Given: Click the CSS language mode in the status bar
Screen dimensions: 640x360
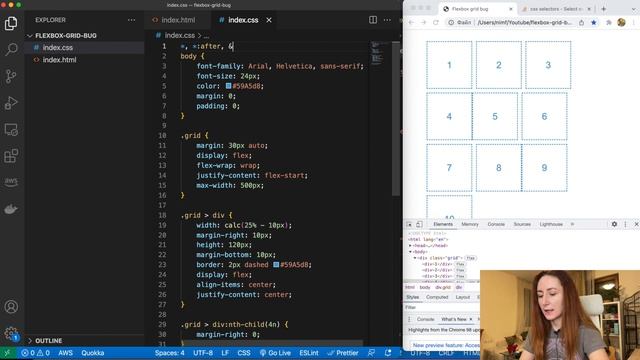Looking at the screenshot, I should coord(244,353).
